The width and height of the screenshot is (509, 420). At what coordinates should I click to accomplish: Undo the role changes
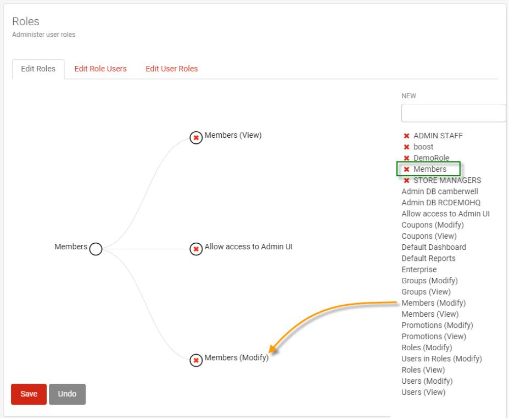pos(67,394)
